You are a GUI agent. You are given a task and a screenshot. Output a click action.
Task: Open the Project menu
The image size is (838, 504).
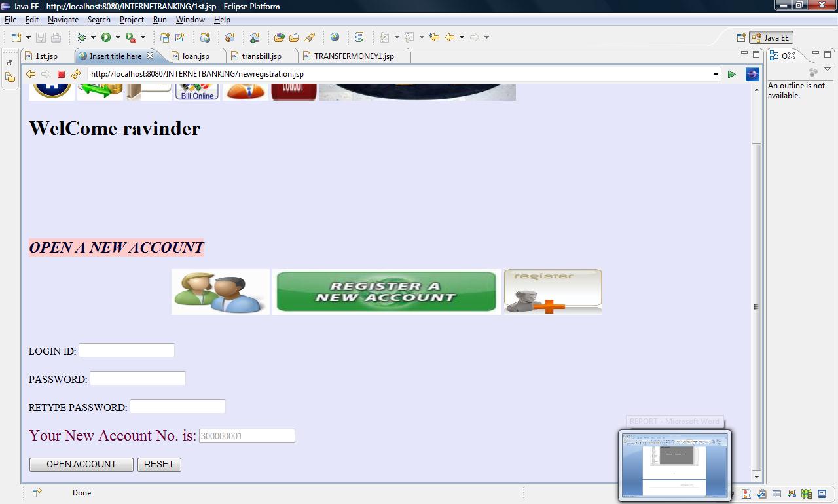[x=132, y=20]
